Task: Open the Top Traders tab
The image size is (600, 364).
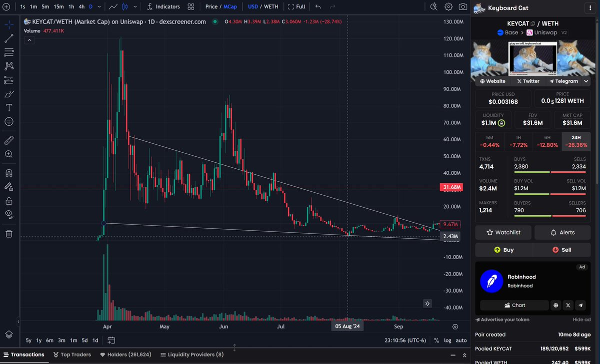Action: (x=72, y=355)
